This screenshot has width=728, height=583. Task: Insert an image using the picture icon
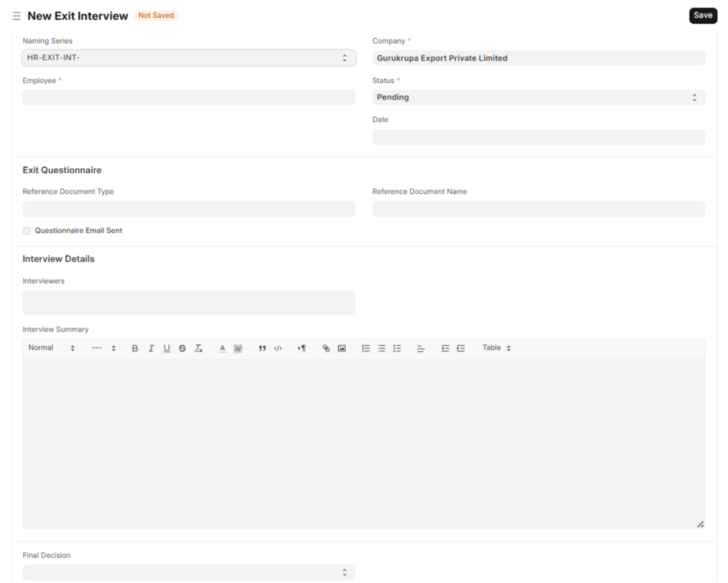pyautogui.click(x=342, y=348)
